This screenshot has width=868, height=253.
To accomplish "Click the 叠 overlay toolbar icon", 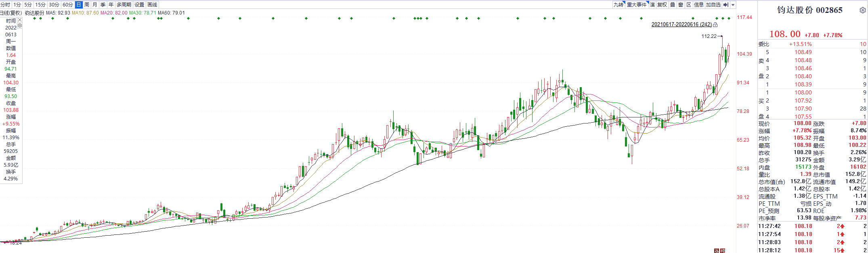I will tap(673, 5).
